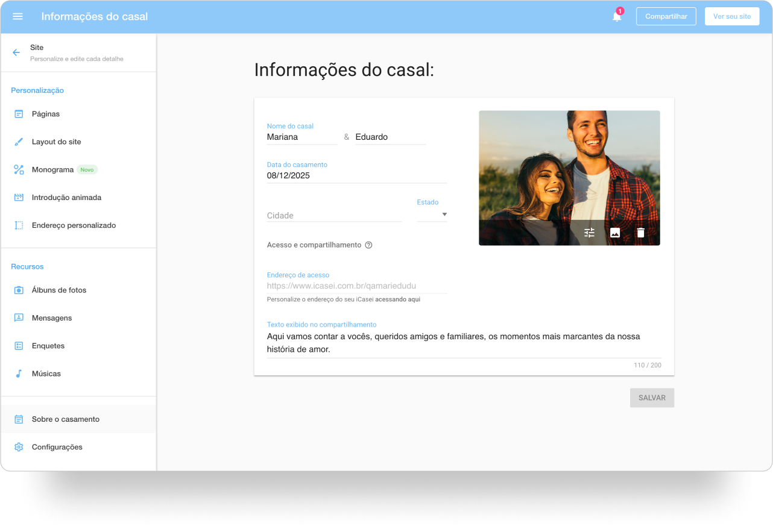The height and width of the screenshot is (532, 773).
Task: Open the notifications bell
Action: pos(617,16)
